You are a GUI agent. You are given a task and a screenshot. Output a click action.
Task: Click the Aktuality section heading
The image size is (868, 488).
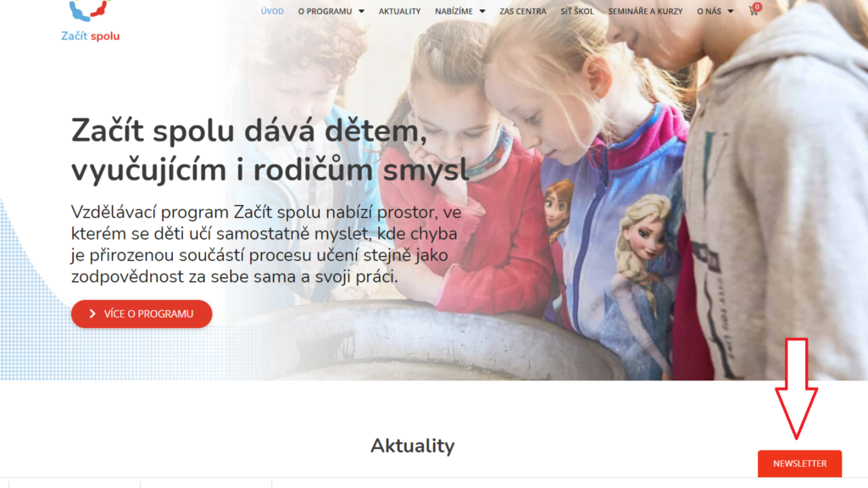click(413, 446)
